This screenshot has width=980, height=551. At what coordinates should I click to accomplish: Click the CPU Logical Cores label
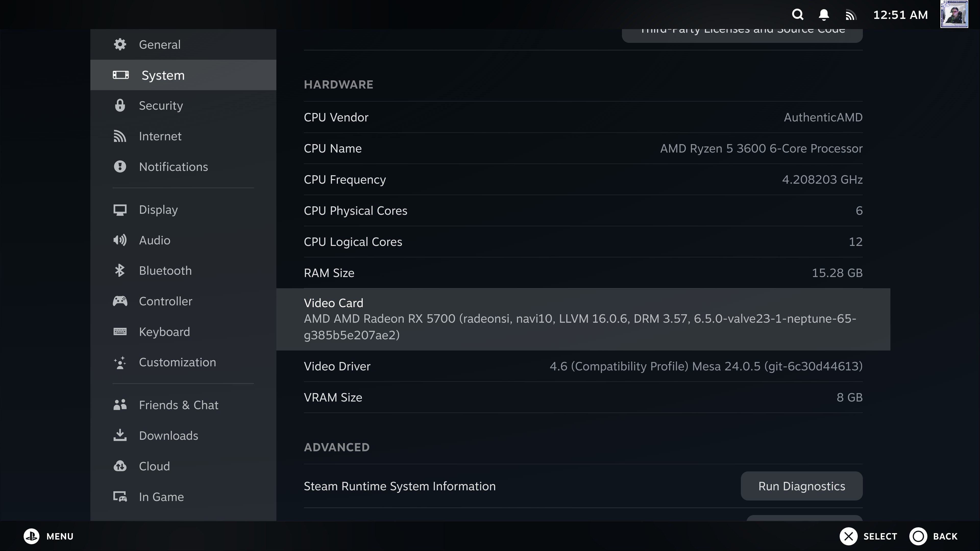[x=353, y=242]
